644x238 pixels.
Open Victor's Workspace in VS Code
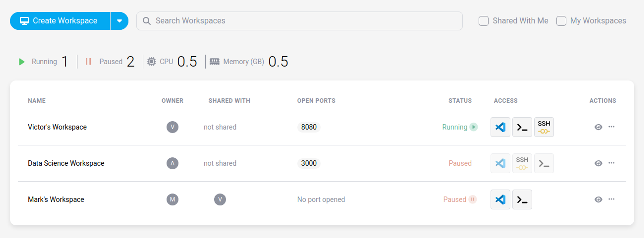[500, 127]
